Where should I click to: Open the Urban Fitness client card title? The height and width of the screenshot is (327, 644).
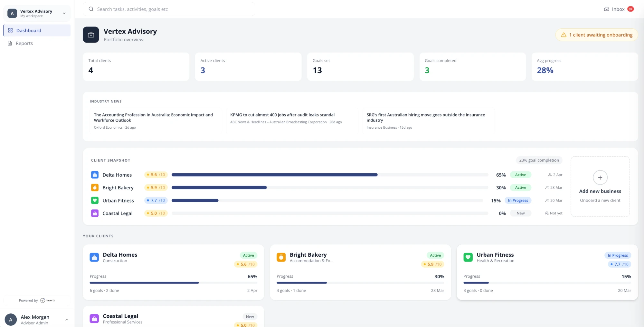click(x=495, y=255)
